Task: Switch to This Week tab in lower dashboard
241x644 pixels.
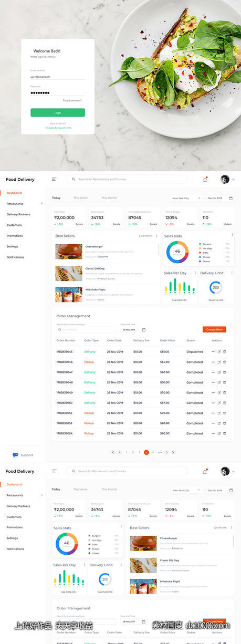Action: tap(80, 490)
